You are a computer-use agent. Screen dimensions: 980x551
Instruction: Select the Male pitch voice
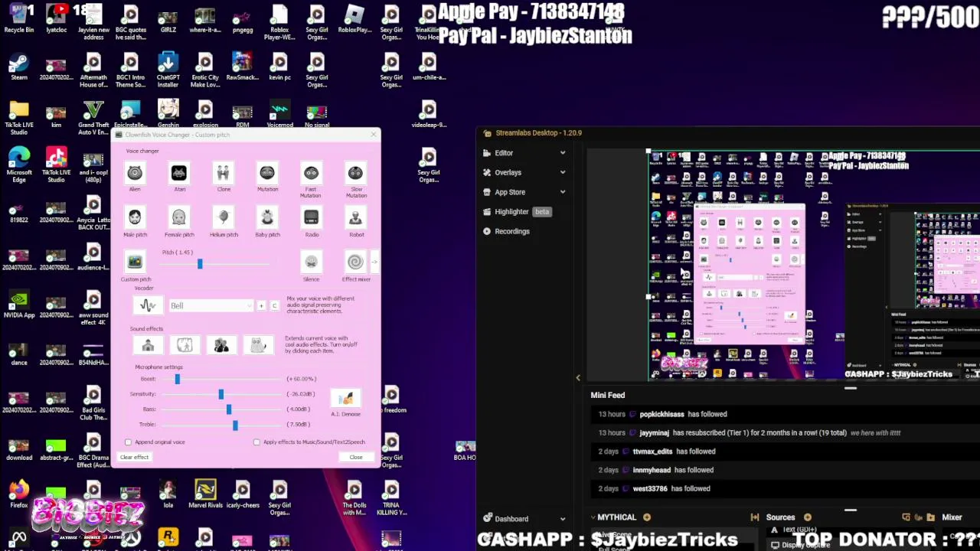(135, 218)
